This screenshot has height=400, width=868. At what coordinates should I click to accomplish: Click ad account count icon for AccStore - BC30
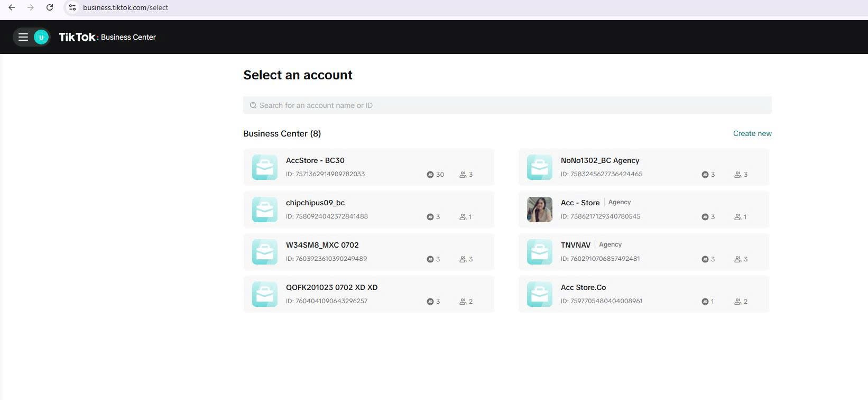coord(430,175)
